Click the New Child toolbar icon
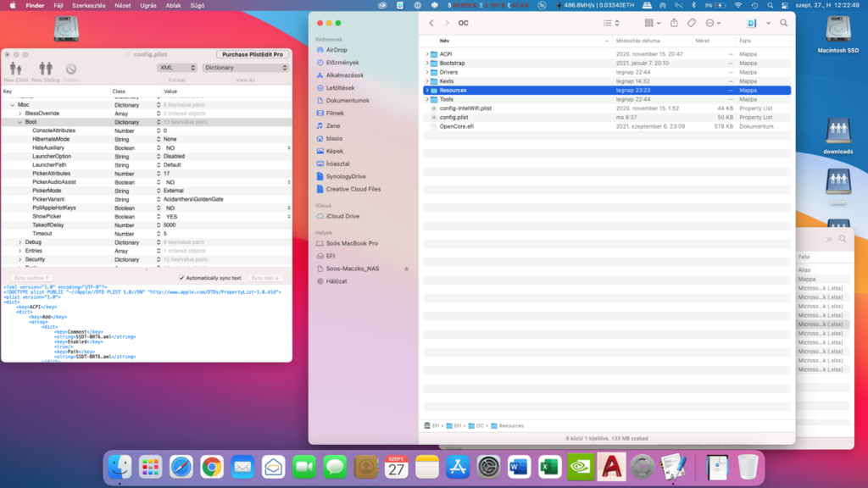Viewport: 868px width, 488px height. click(x=15, y=69)
